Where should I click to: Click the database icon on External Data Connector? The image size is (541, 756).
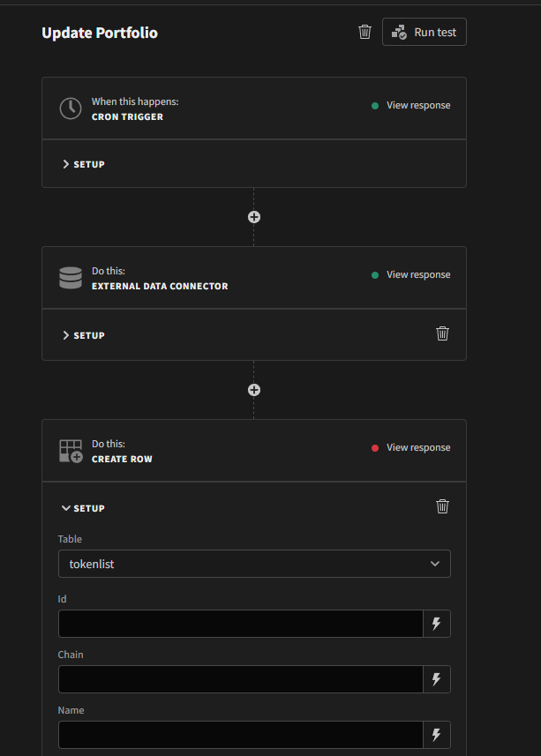click(71, 277)
